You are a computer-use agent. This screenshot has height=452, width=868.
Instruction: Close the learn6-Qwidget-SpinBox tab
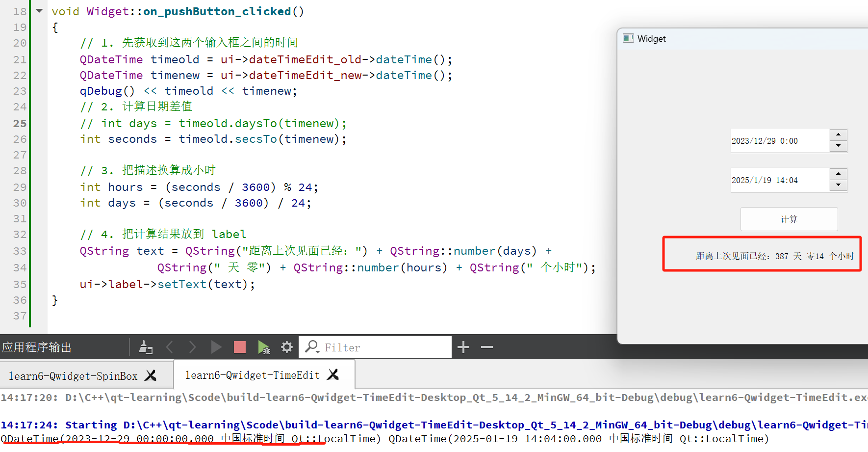[x=151, y=375]
